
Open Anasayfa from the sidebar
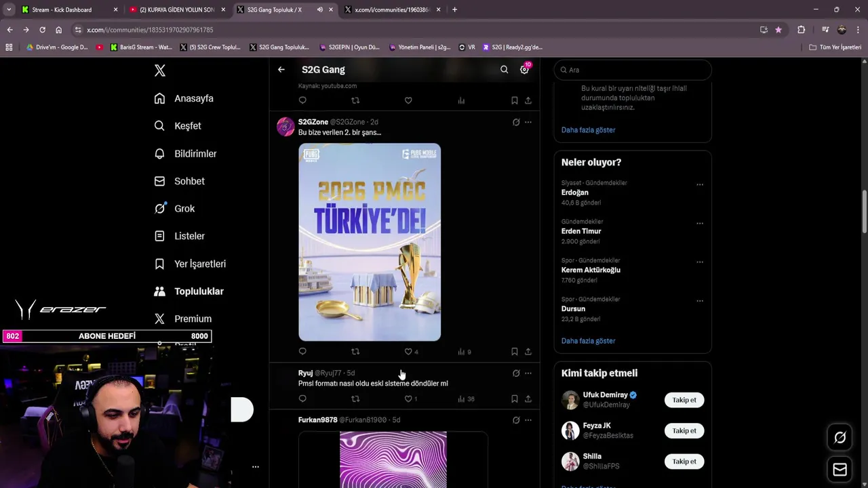coord(184,98)
